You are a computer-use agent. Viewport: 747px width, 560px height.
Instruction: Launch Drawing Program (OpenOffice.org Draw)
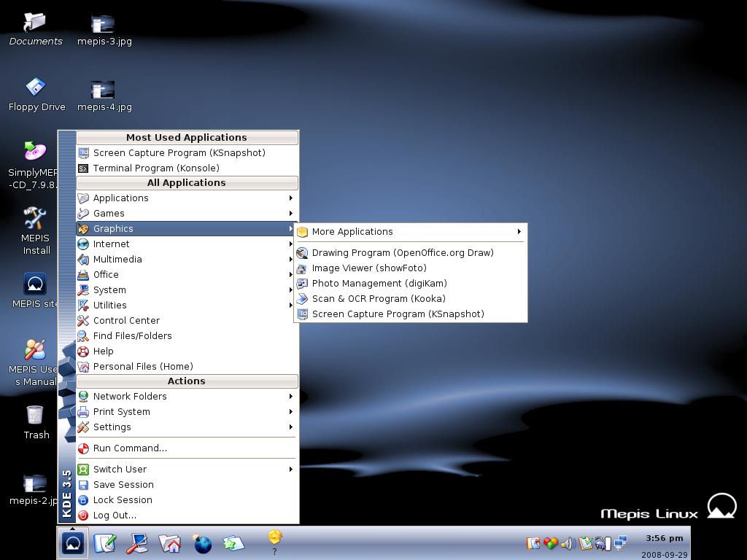(x=410, y=253)
